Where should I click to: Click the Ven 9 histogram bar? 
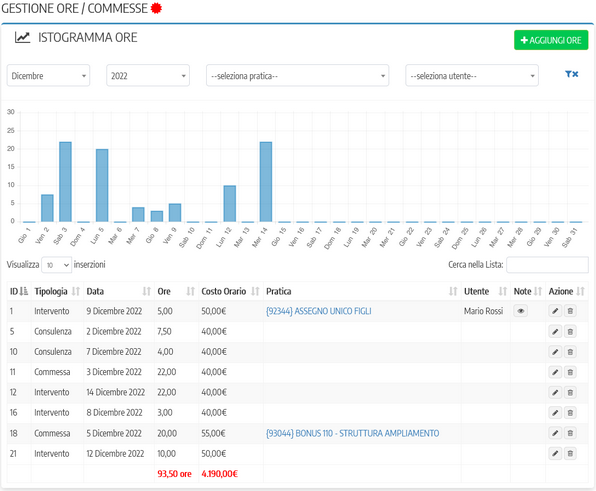(175, 213)
